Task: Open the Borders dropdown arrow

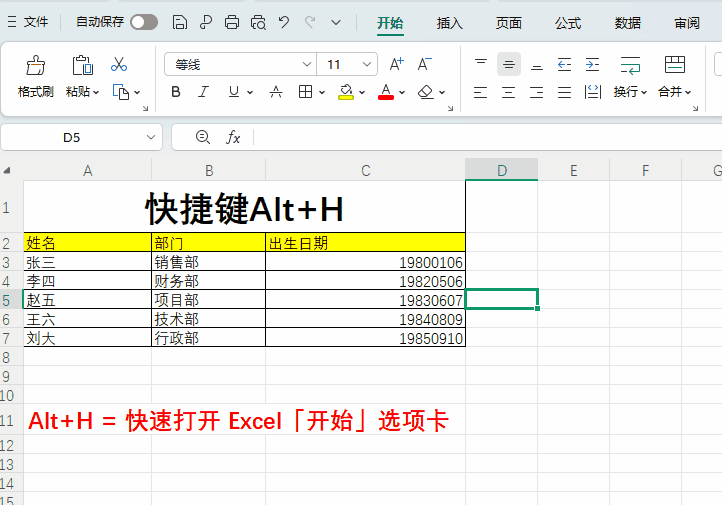Action: click(x=322, y=93)
